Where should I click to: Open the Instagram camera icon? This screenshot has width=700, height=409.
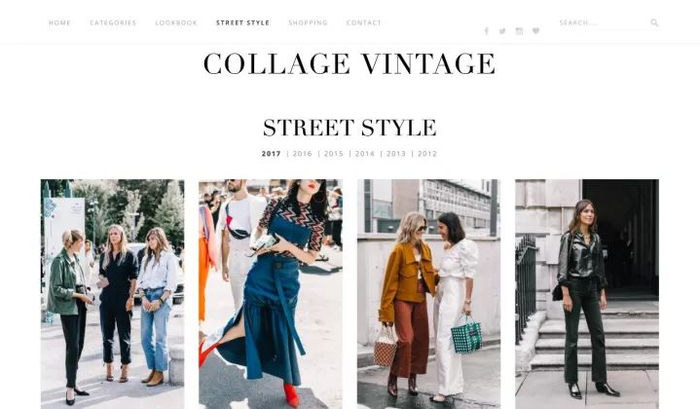coord(519,31)
